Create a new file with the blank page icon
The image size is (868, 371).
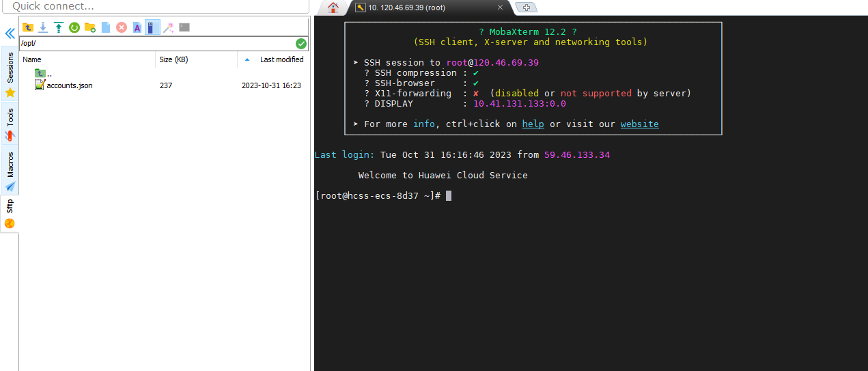tap(106, 27)
